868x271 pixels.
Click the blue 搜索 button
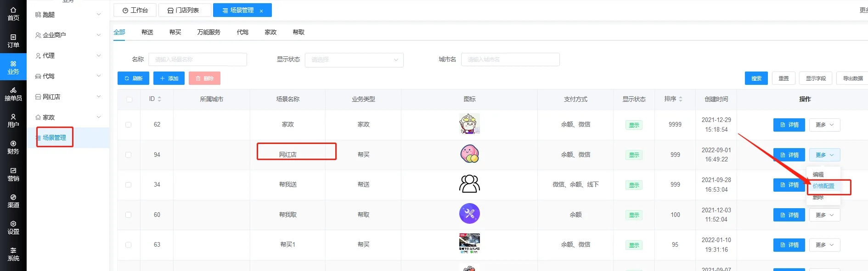tap(756, 78)
